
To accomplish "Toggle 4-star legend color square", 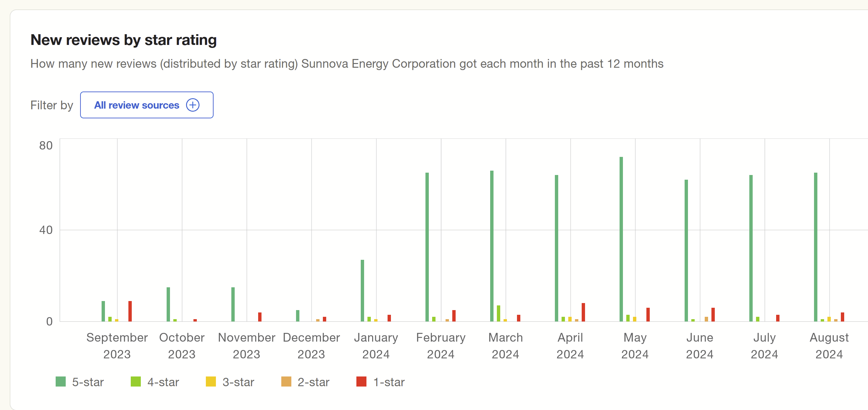I will pyautogui.click(x=136, y=382).
